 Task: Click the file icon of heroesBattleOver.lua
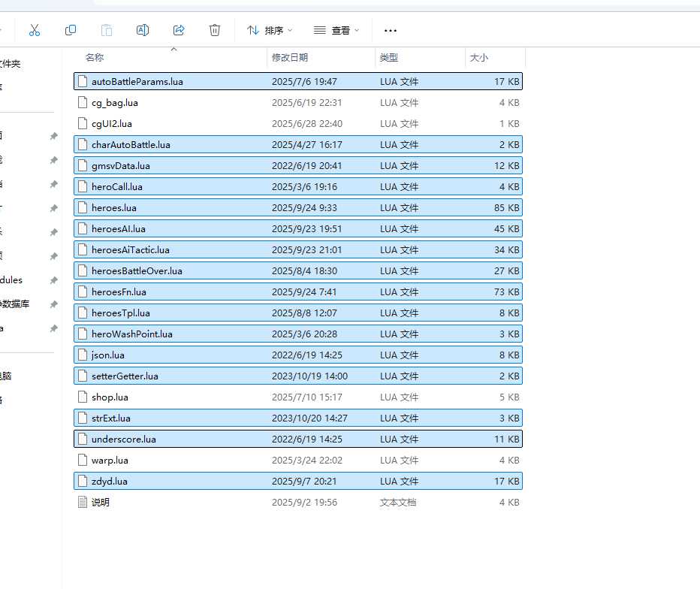(83, 270)
